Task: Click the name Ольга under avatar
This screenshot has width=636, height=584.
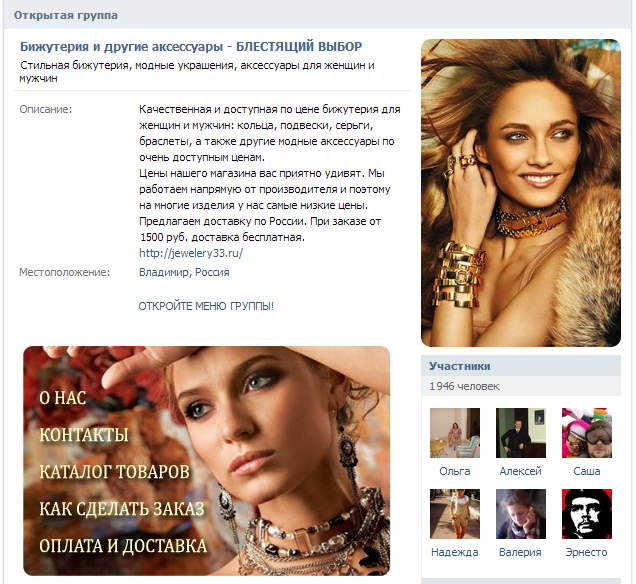Action: pos(455,471)
